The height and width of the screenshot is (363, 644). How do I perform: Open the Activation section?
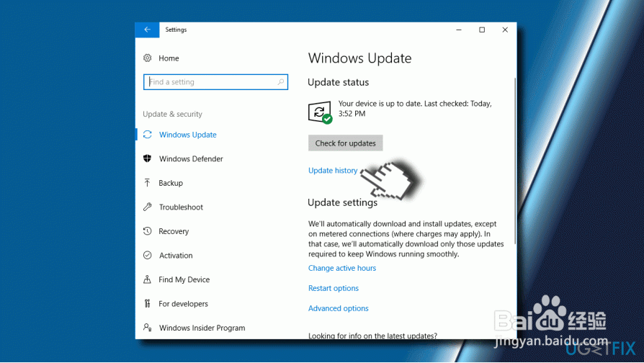[176, 256]
